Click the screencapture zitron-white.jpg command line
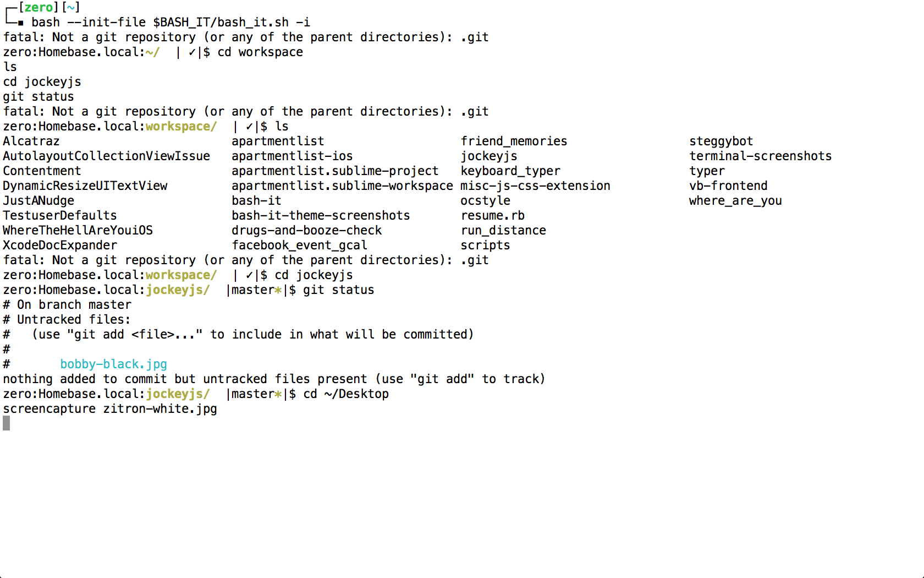This screenshot has width=924, height=578. tap(110, 408)
